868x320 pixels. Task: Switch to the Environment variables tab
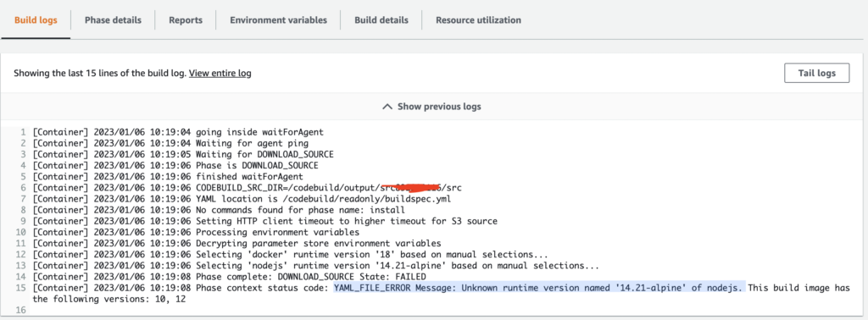point(278,20)
